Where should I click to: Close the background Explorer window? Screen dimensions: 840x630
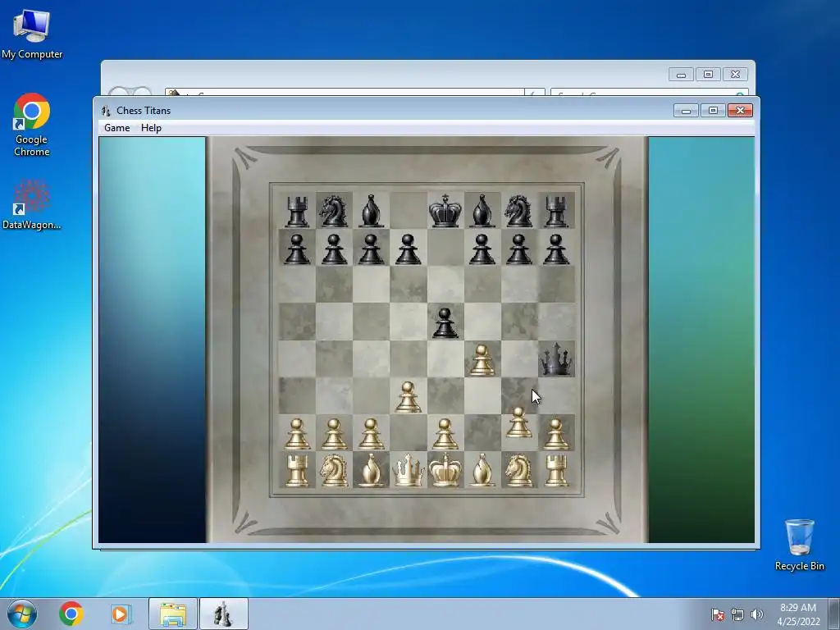click(x=736, y=75)
